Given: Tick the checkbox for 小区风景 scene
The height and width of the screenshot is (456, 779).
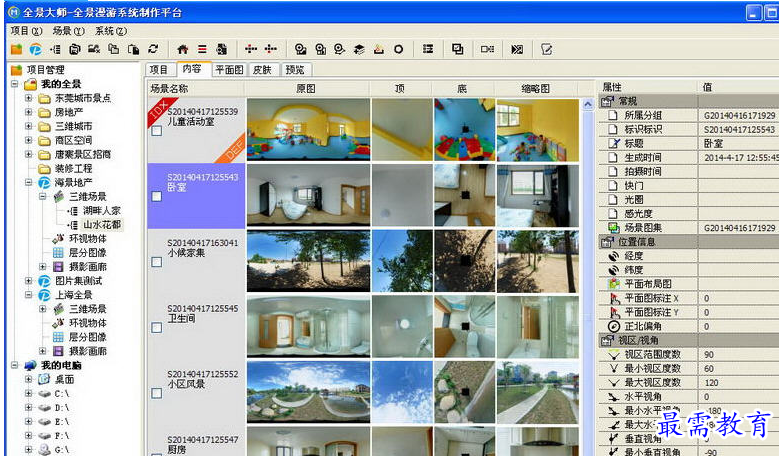Looking at the screenshot, I should (156, 393).
